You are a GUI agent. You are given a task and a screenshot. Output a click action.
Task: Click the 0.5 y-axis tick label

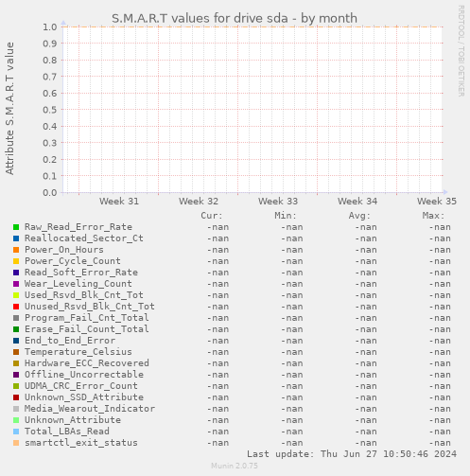click(50, 110)
